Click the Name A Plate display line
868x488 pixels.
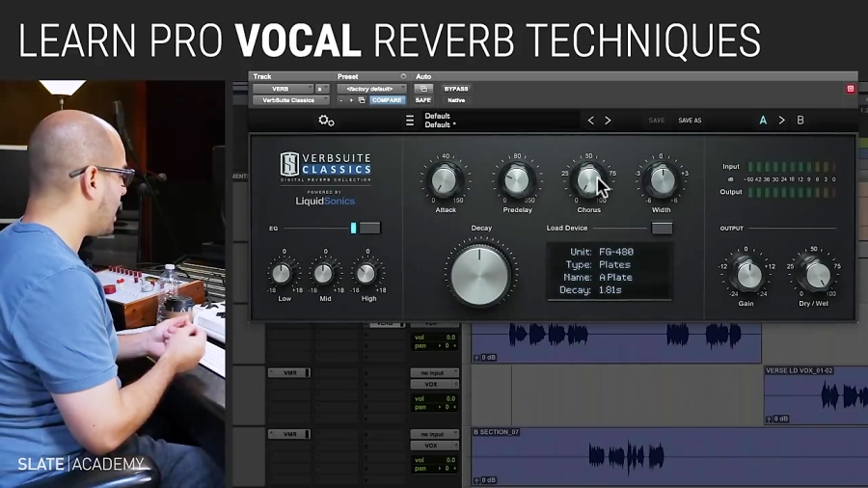(598, 277)
